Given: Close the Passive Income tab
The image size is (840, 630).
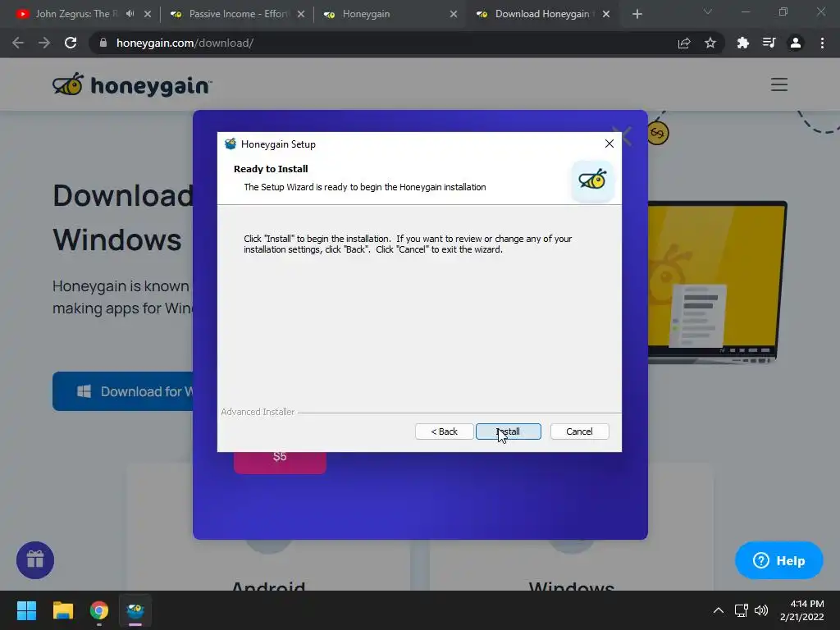Looking at the screenshot, I should [301, 14].
